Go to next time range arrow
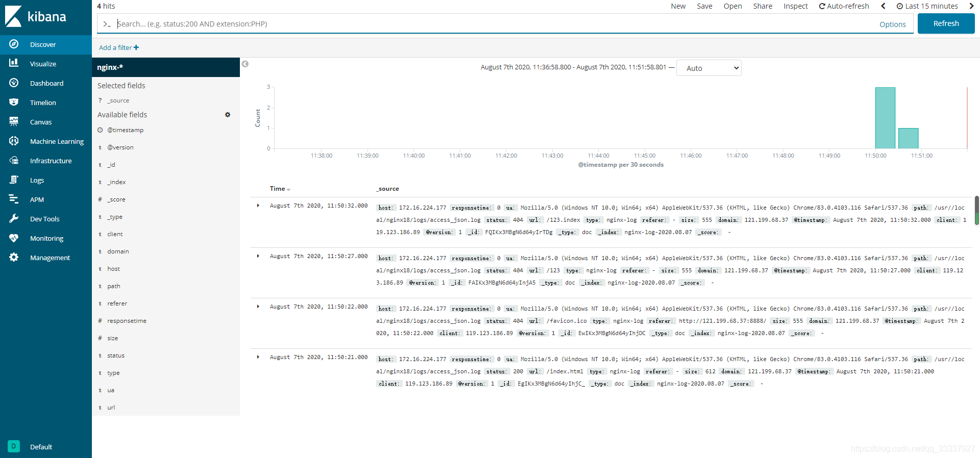The image size is (980, 458). point(972,6)
